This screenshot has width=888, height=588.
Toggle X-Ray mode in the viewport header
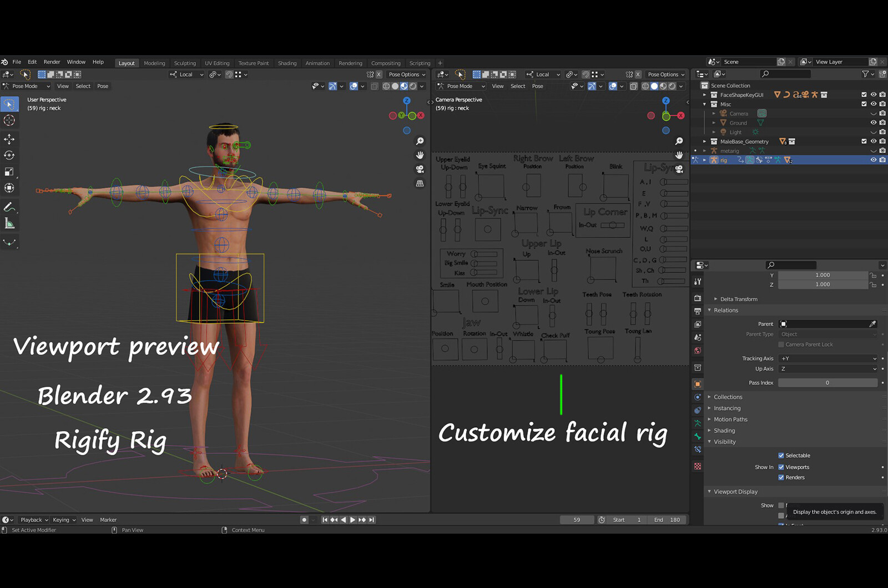pos(374,86)
